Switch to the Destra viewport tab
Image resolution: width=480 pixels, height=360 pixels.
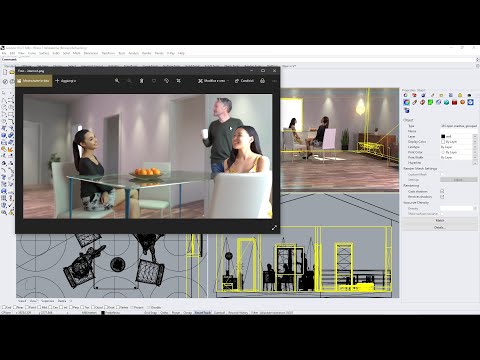62,301
